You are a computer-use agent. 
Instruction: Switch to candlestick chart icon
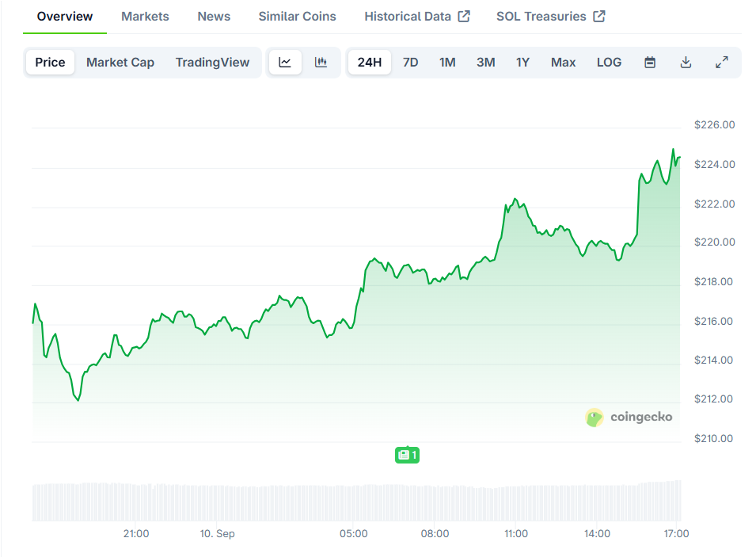pyautogui.click(x=321, y=63)
